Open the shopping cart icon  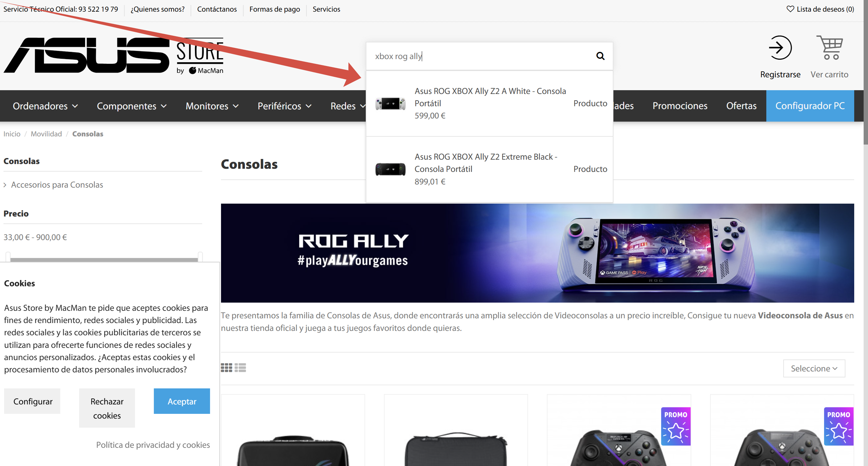(830, 48)
